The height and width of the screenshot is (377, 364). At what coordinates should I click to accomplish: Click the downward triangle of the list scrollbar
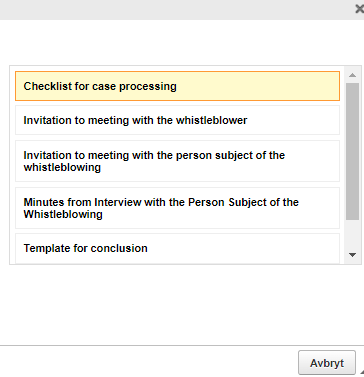(352, 255)
